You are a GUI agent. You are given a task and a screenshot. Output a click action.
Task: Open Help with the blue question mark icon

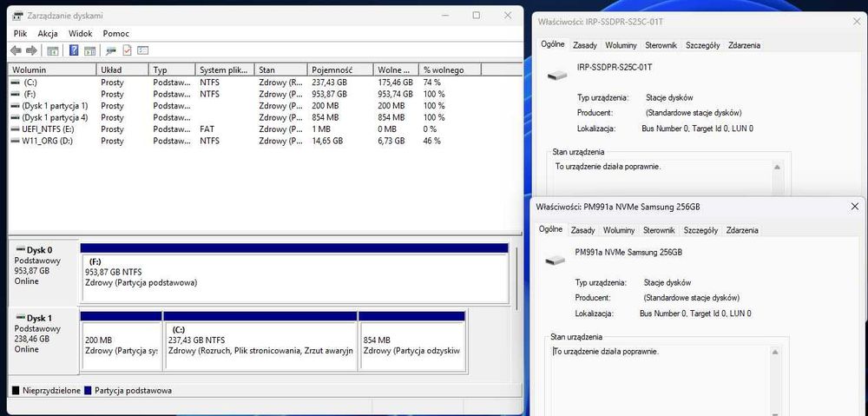pyautogui.click(x=74, y=51)
